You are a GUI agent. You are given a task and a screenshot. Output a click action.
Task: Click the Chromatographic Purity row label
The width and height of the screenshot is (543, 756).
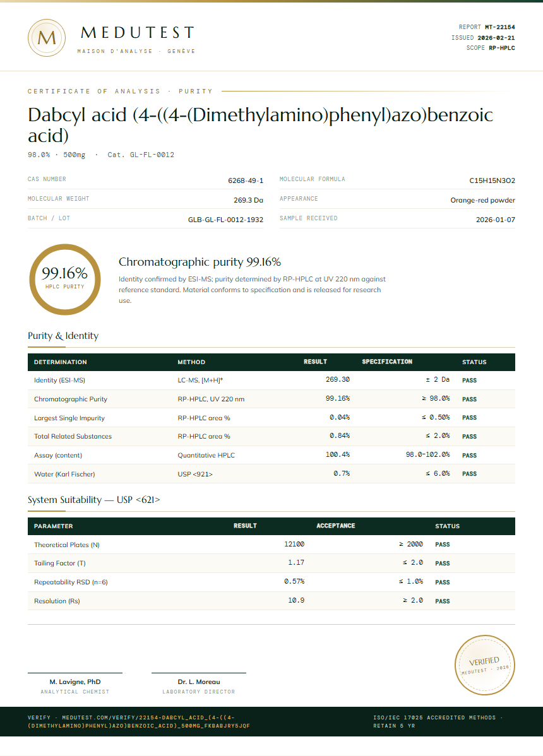point(71,399)
